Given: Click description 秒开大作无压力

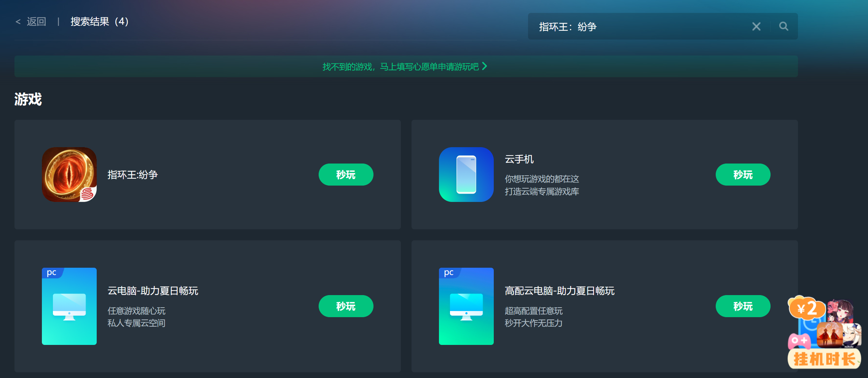Looking at the screenshot, I should [x=533, y=323].
